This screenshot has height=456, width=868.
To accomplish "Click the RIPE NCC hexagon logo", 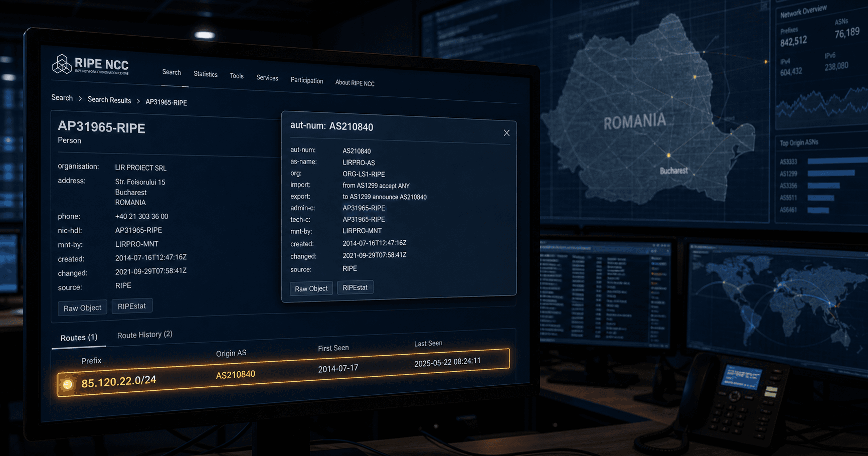I will pos(62,64).
